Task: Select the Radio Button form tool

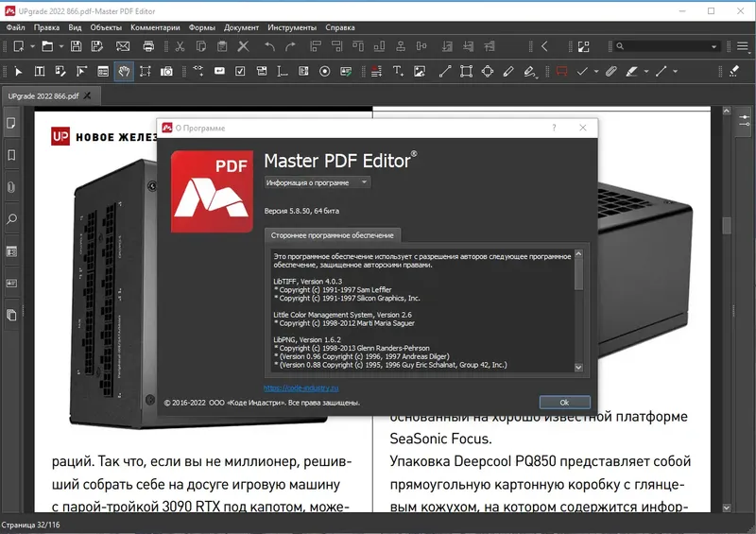Action: [x=325, y=72]
